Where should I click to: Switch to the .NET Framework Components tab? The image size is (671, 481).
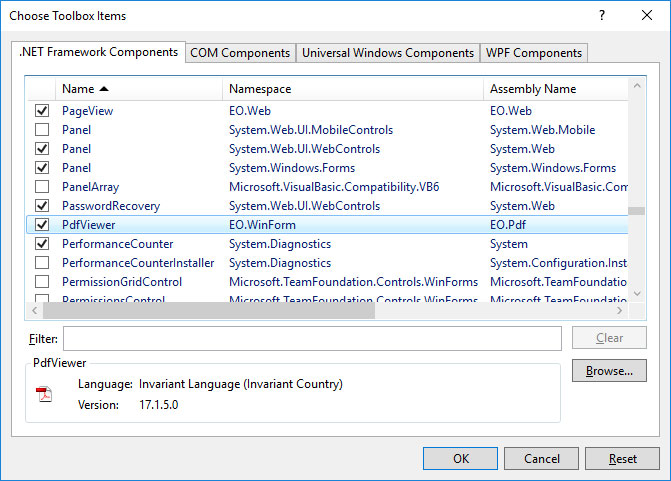(98, 52)
